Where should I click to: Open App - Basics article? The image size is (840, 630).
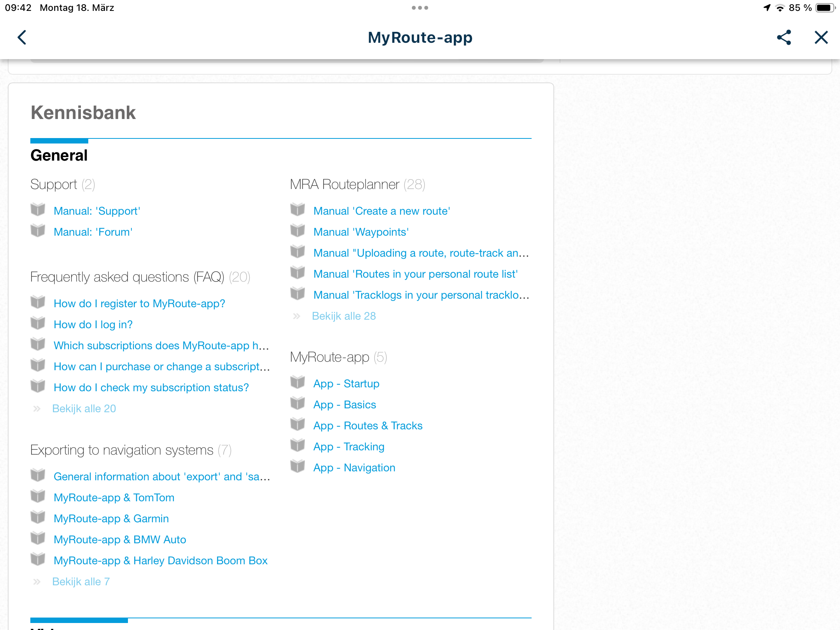pos(345,404)
